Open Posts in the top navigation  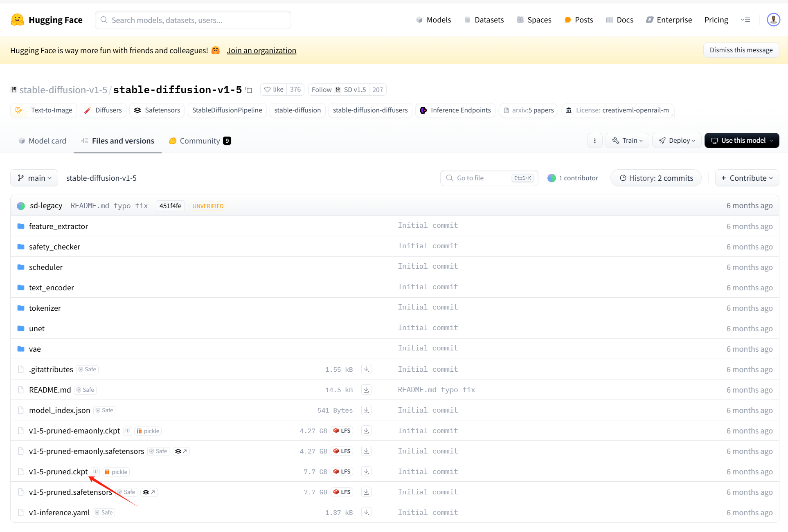click(579, 20)
